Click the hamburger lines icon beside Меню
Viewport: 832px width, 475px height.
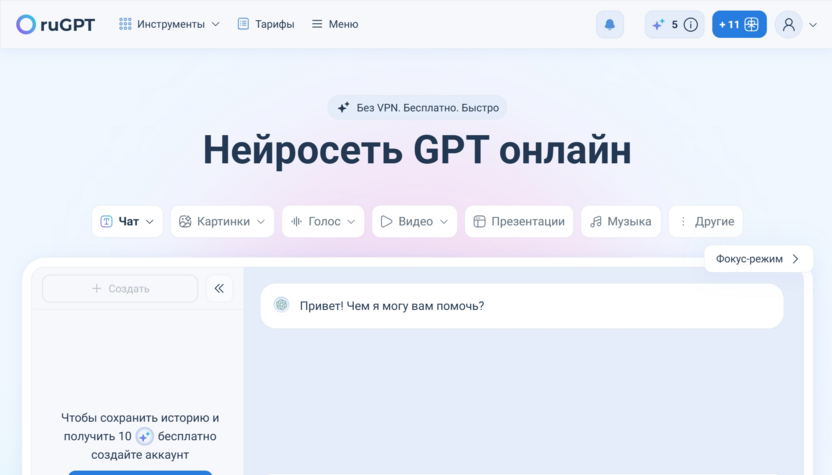pos(317,24)
